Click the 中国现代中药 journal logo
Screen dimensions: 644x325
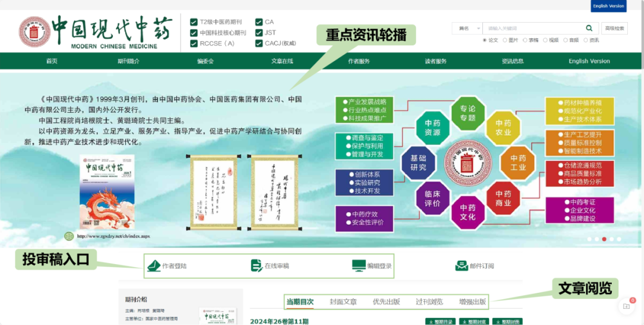tap(95, 32)
